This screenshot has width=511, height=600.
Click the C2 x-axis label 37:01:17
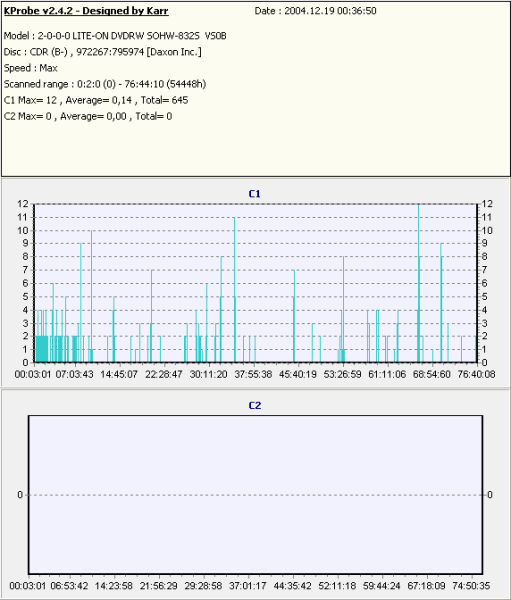coord(248,586)
